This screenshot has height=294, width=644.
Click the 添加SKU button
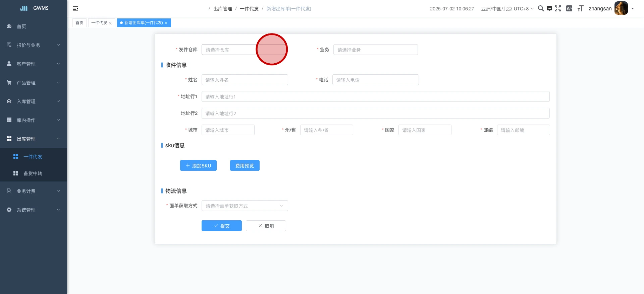[198, 165]
